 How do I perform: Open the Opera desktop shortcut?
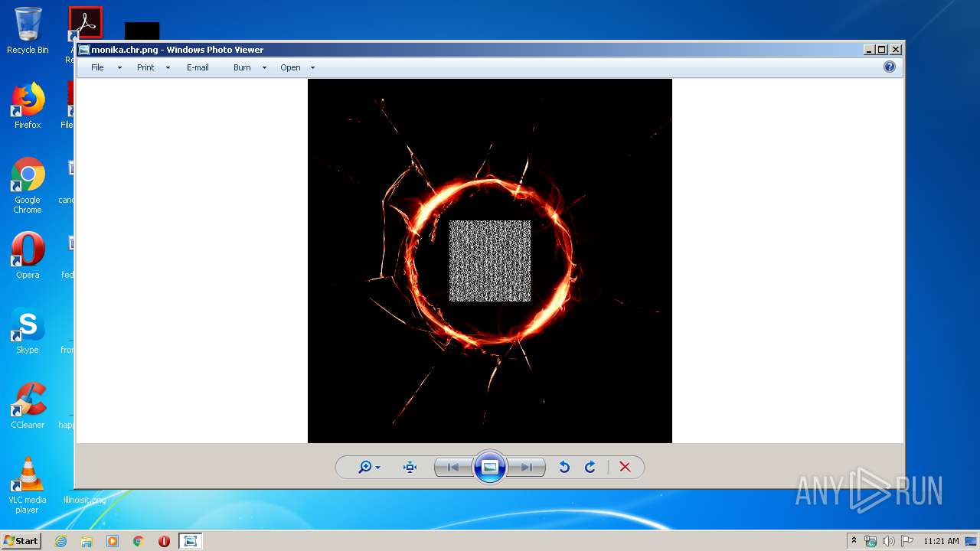click(28, 256)
